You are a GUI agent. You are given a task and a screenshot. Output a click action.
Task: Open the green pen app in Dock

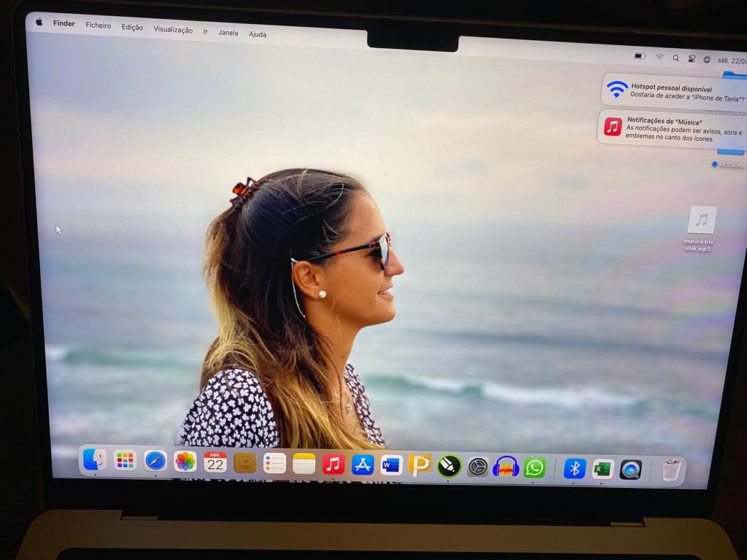[449, 466]
